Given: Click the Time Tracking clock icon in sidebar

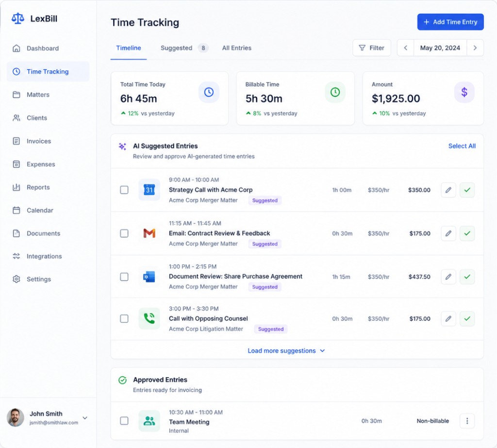Looking at the screenshot, I should pyautogui.click(x=16, y=71).
